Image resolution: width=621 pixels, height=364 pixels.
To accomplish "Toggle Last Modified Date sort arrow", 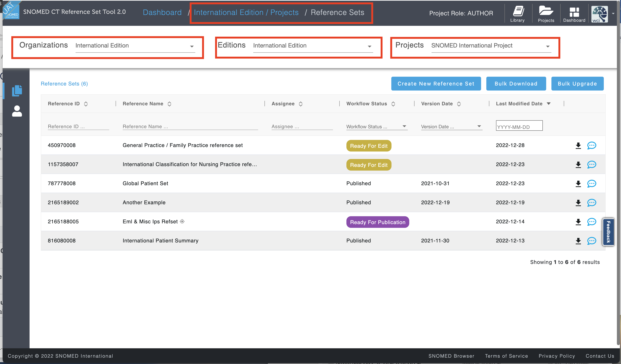I will pos(549,103).
